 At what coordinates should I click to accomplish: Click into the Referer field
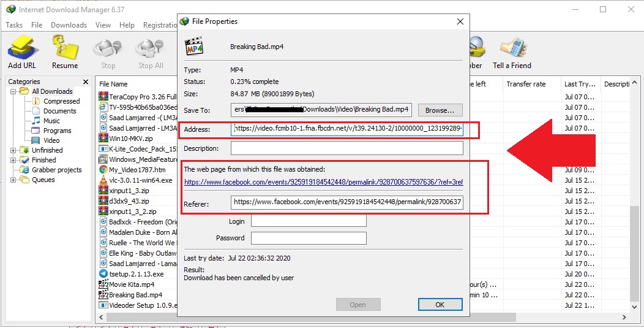click(x=347, y=202)
